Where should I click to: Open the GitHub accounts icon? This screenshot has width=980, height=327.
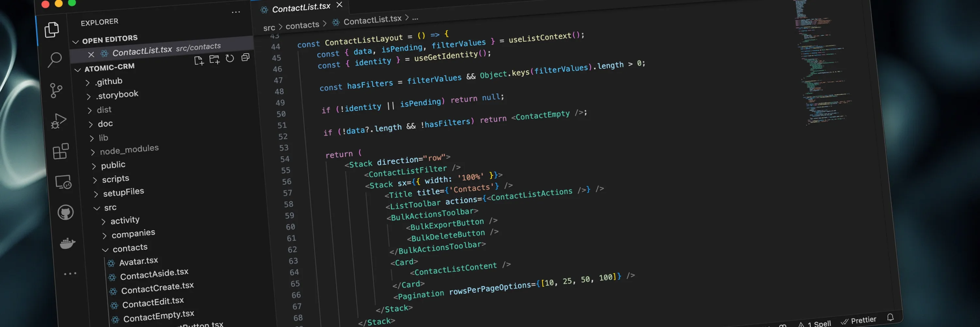pos(65,213)
